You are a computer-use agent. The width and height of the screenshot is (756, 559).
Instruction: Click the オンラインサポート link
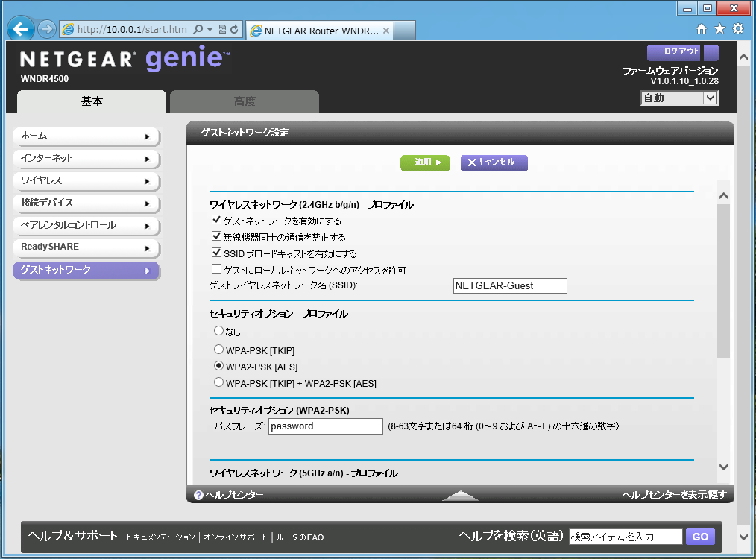click(235, 537)
